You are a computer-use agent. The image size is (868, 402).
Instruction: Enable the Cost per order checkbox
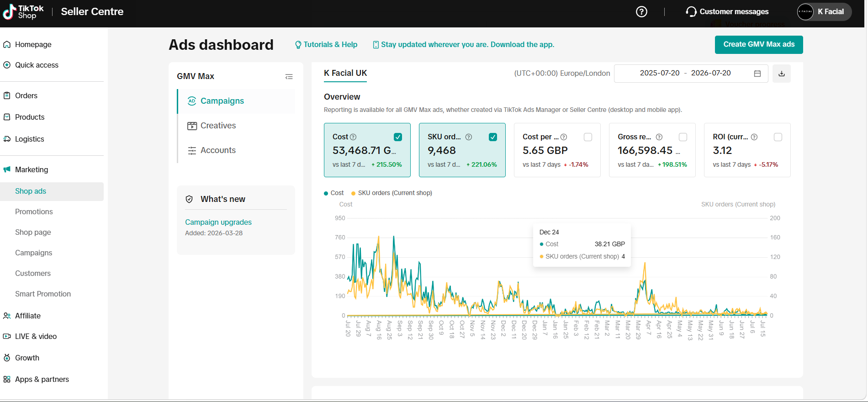pyautogui.click(x=588, y=137)
